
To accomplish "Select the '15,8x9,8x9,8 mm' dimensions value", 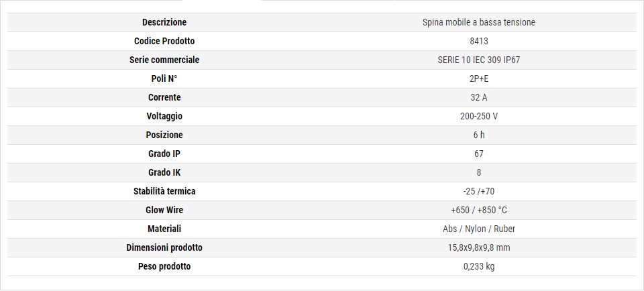I will point(478,247).
